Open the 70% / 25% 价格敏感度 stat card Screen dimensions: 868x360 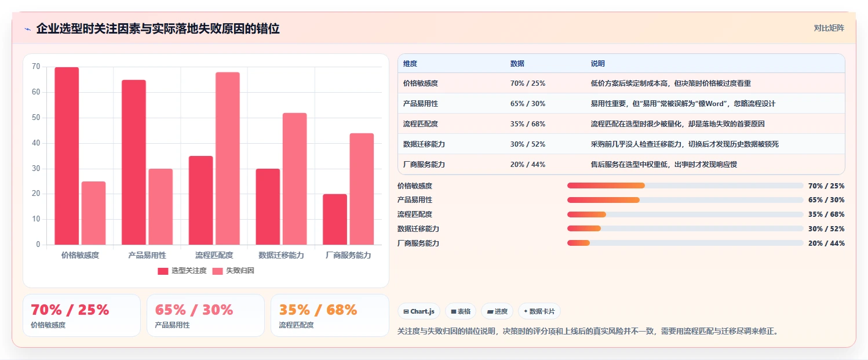(82, 315)
